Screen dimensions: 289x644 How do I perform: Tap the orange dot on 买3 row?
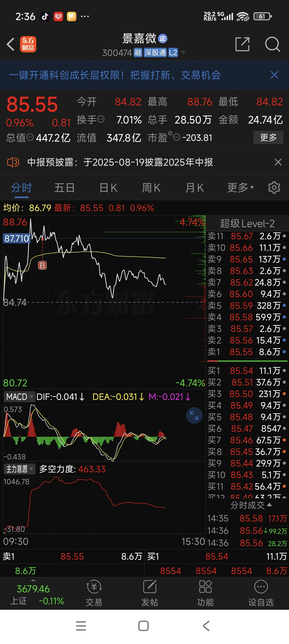(284, 394)
